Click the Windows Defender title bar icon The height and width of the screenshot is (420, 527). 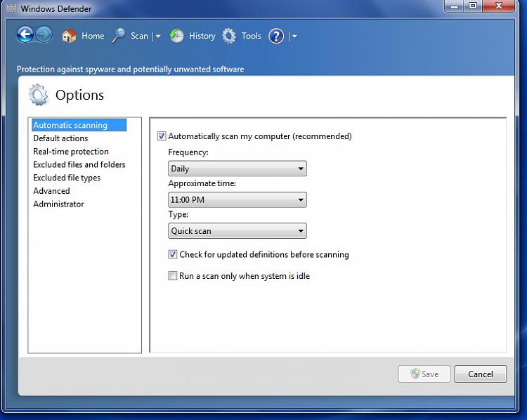[x=11, y=8]
